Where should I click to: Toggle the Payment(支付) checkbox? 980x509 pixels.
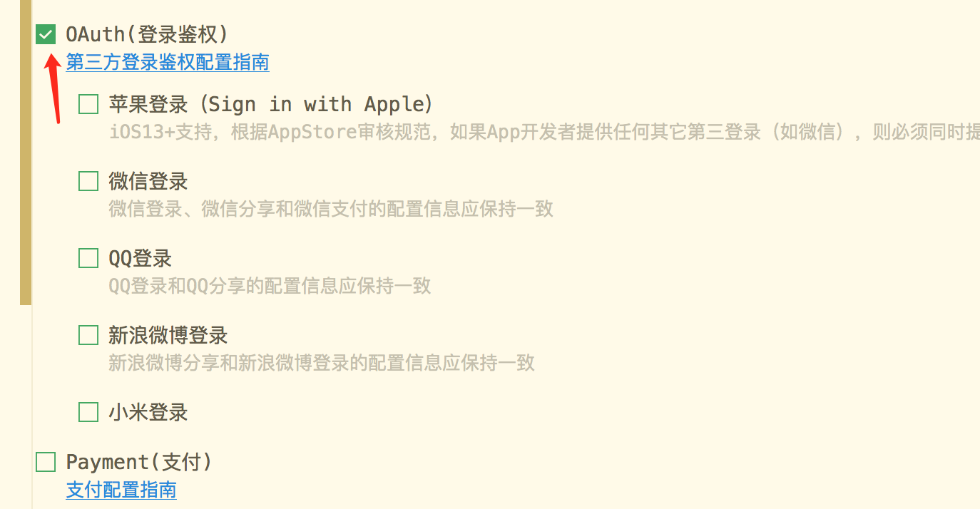point(46,462)
